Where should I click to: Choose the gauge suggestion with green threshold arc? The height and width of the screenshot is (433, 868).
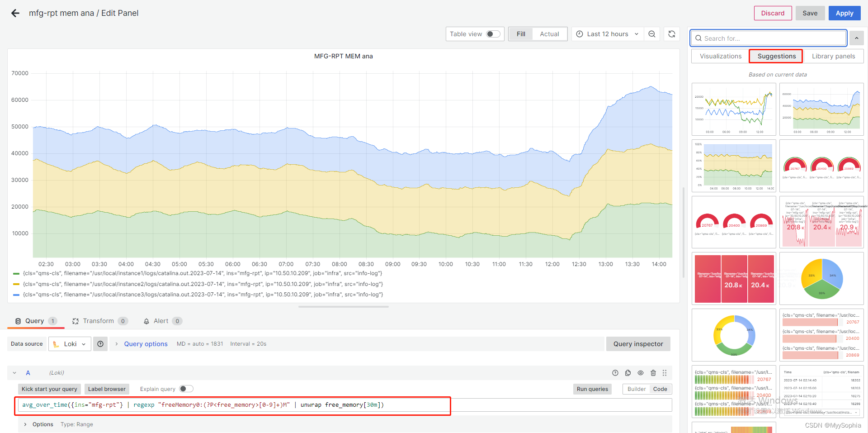click(x=821, y=166)
